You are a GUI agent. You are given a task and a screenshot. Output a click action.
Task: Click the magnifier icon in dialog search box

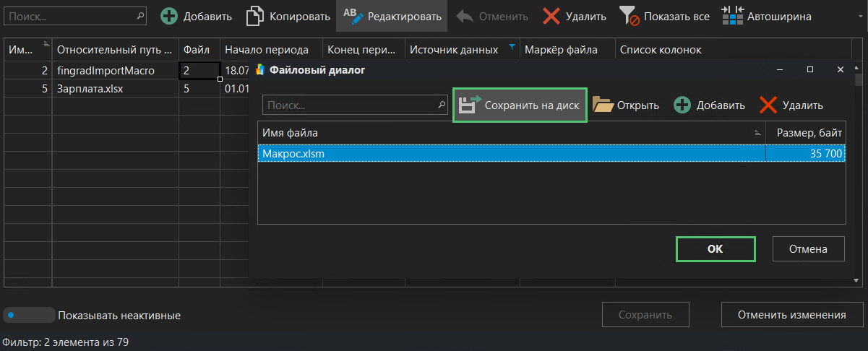pos(442,105)
